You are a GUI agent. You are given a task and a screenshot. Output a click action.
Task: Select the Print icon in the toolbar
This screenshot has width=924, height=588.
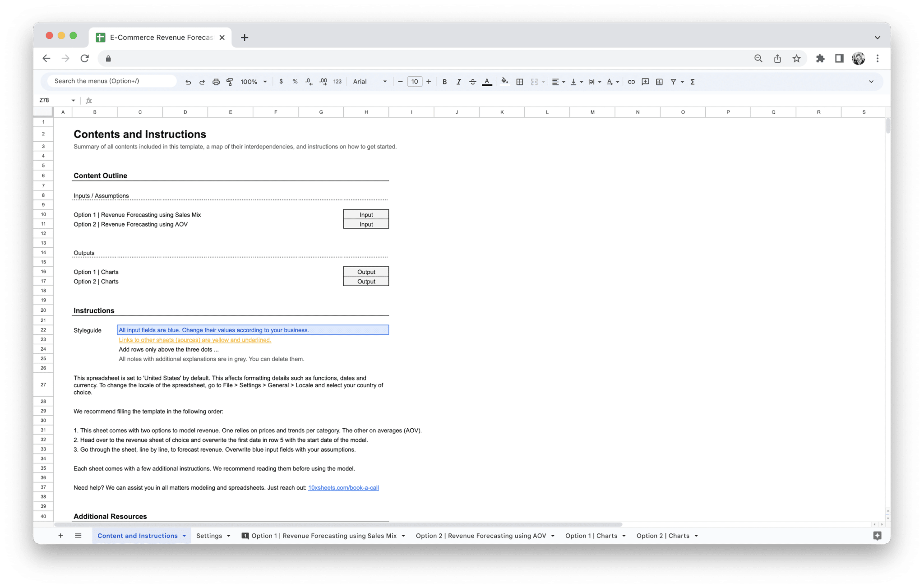[216, 82]
